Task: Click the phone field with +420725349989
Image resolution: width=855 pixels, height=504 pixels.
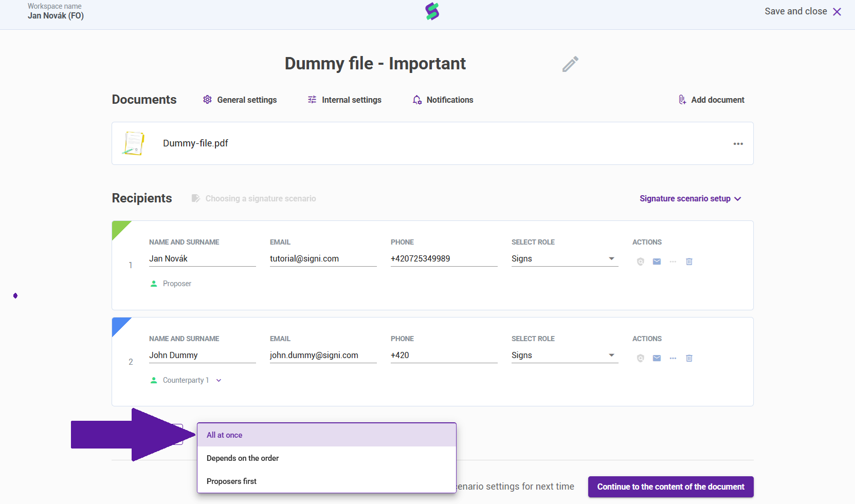Action: click(x=444, y=258)
